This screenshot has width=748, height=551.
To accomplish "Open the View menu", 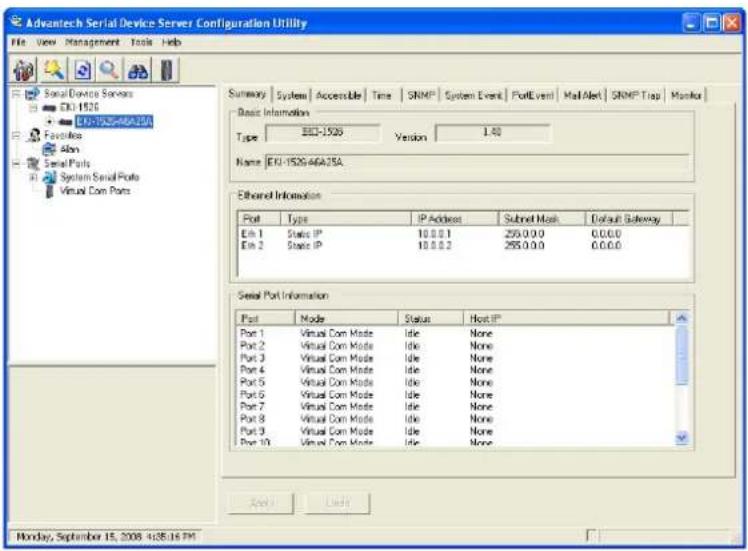I will click(x=46, y=42).
